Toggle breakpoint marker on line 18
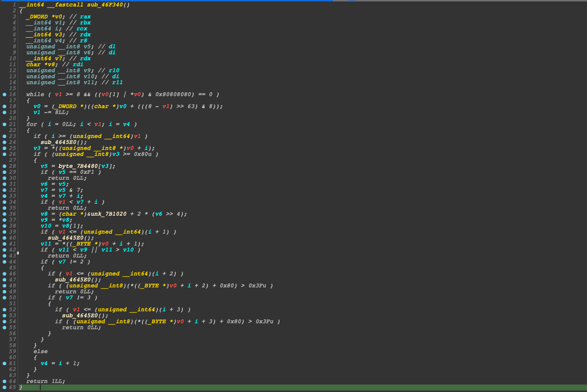Screen dimensions: 587x392 click(4, 107)
